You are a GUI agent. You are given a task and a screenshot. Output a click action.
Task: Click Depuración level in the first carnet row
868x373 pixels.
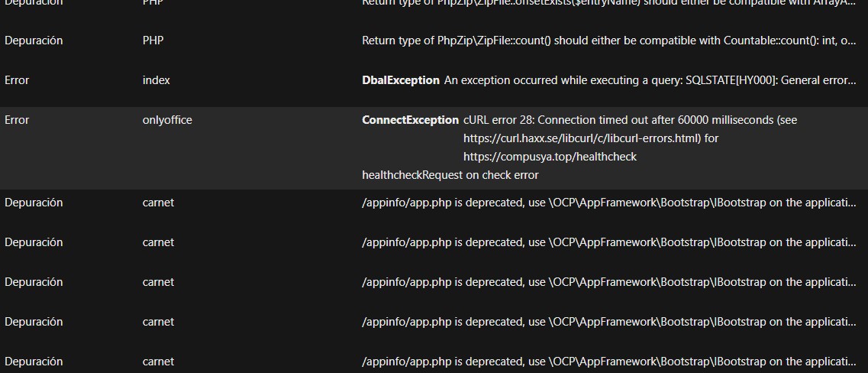34,203
